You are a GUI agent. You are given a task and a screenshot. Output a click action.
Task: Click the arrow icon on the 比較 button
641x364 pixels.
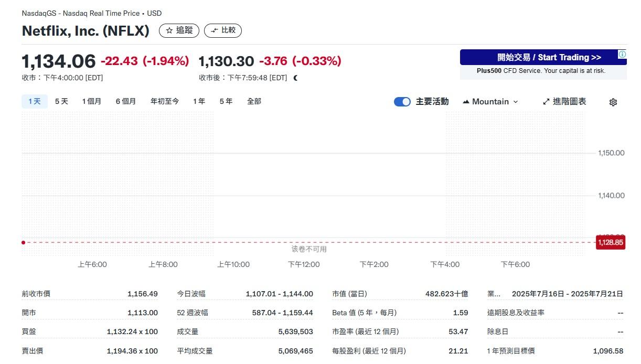(x=213, y=30)
